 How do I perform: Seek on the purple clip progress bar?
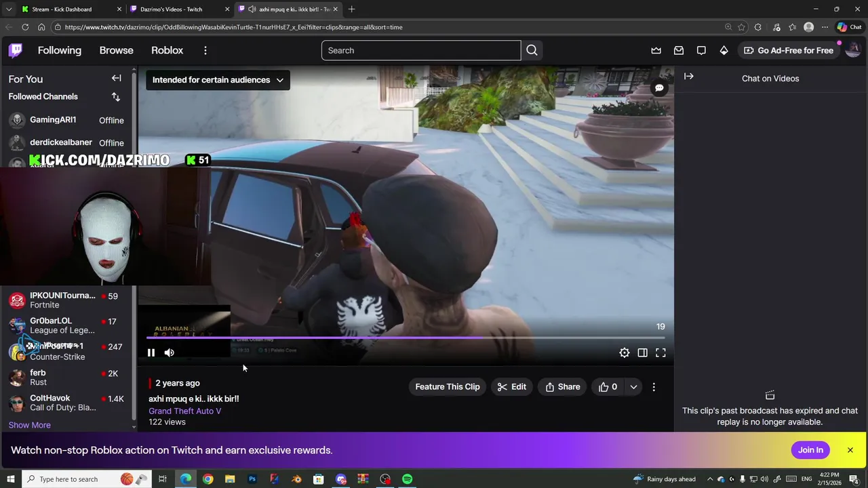click(406, 337)
